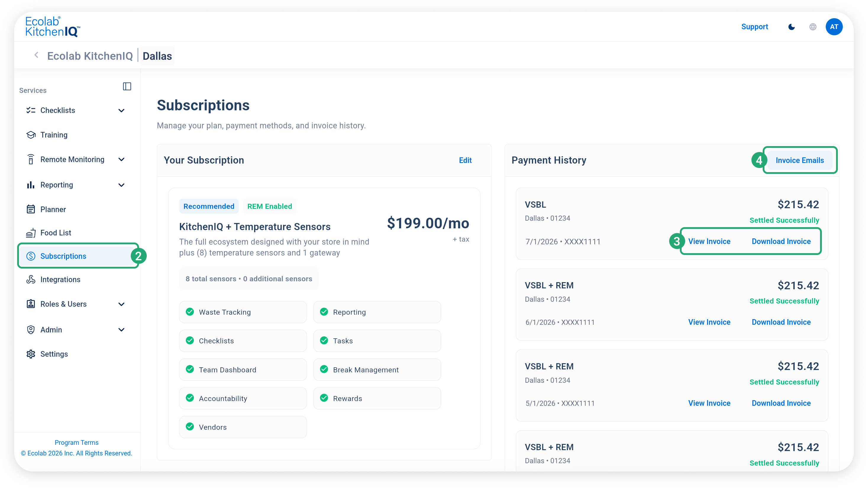Download Invoice for 5/1/2026 payment

coord(781,403)
